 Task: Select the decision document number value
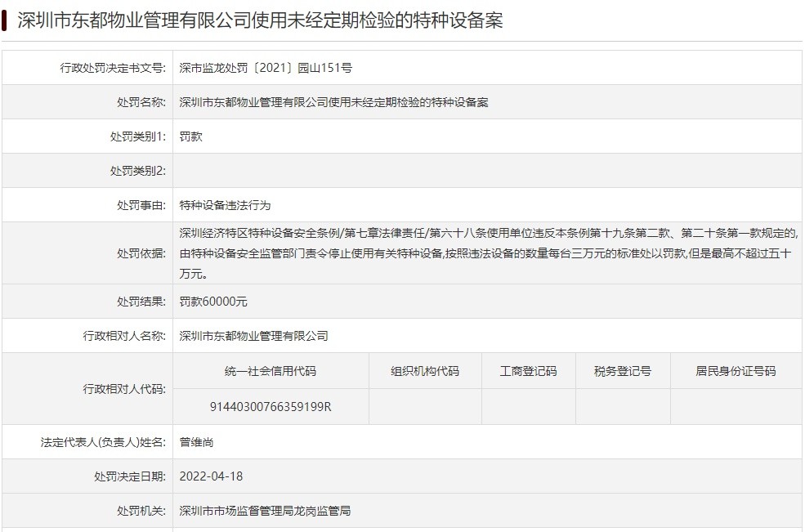266,68
